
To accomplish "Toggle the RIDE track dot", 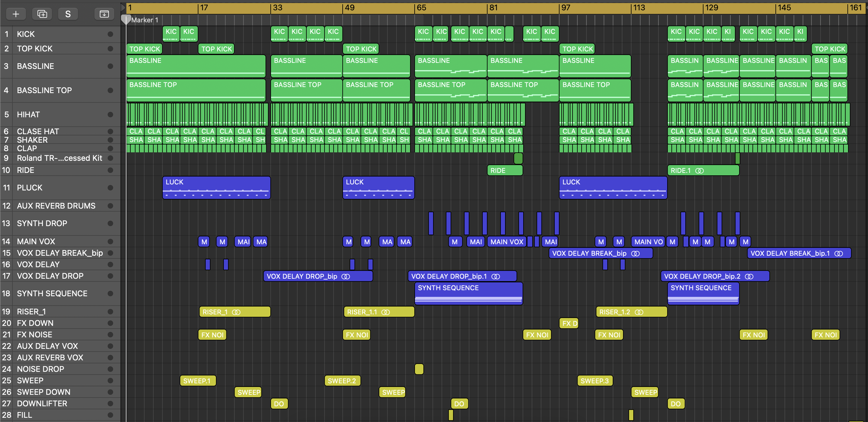I will coord(110,170).
